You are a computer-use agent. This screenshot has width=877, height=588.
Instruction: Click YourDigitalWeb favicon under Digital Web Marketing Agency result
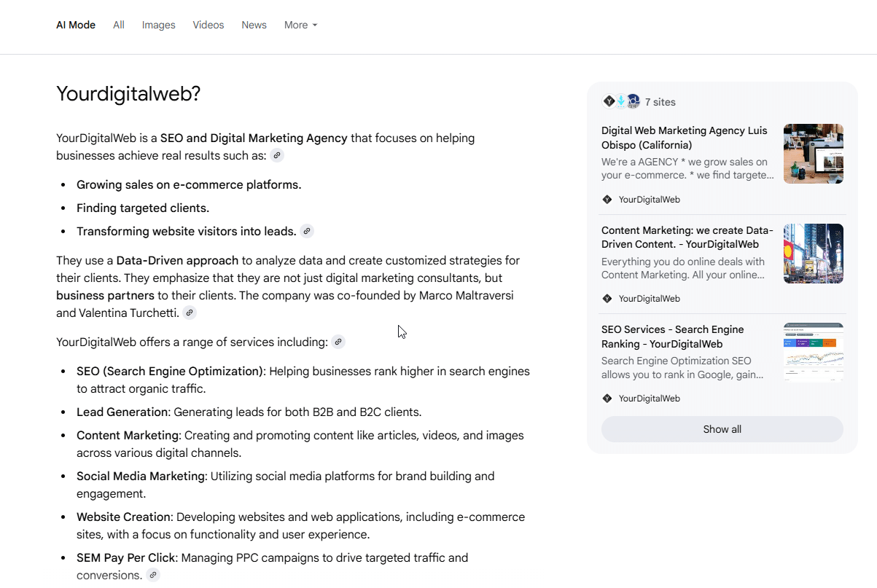coord(607,200)
